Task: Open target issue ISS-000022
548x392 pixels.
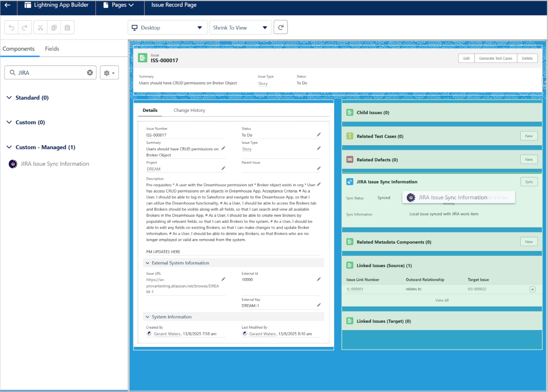Action: point(477,289)
